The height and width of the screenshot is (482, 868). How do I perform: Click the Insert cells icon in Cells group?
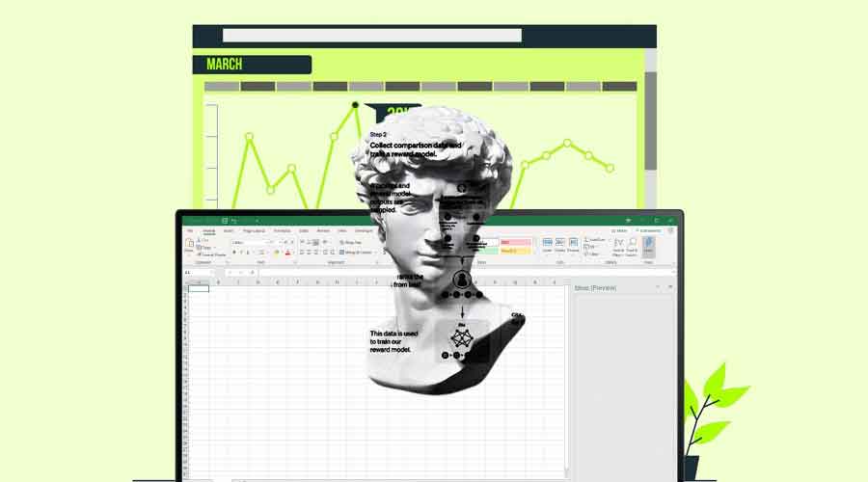click(548, 244)
